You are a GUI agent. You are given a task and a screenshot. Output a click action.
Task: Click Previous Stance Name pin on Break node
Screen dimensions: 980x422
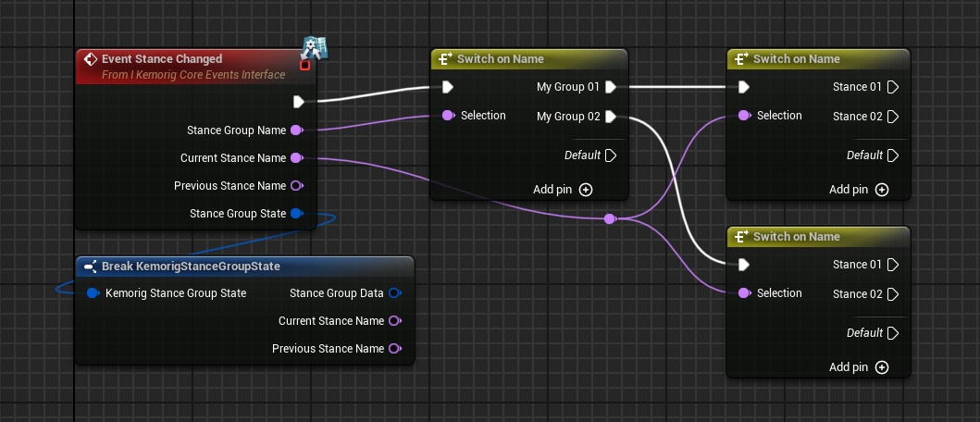click(x=394, y=349)
